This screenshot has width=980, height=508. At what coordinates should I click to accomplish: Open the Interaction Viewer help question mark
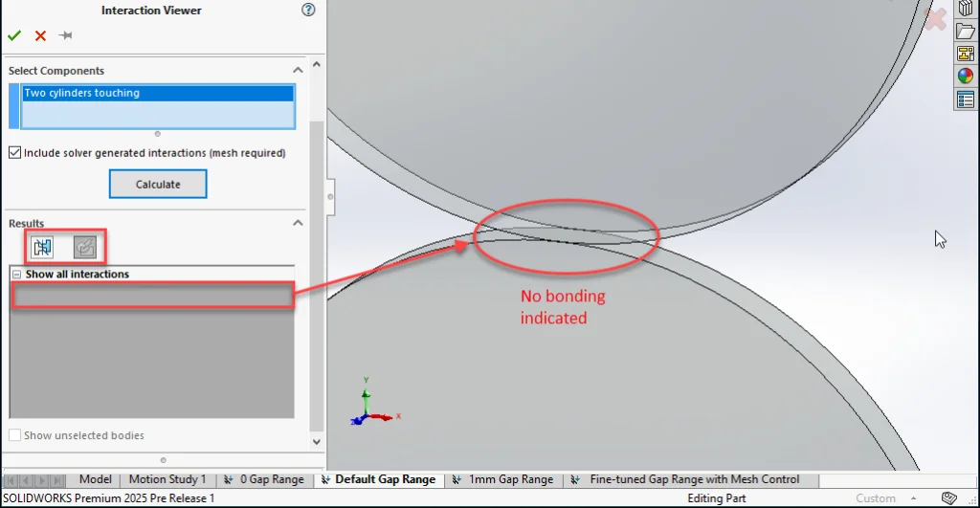click(308, 10)
